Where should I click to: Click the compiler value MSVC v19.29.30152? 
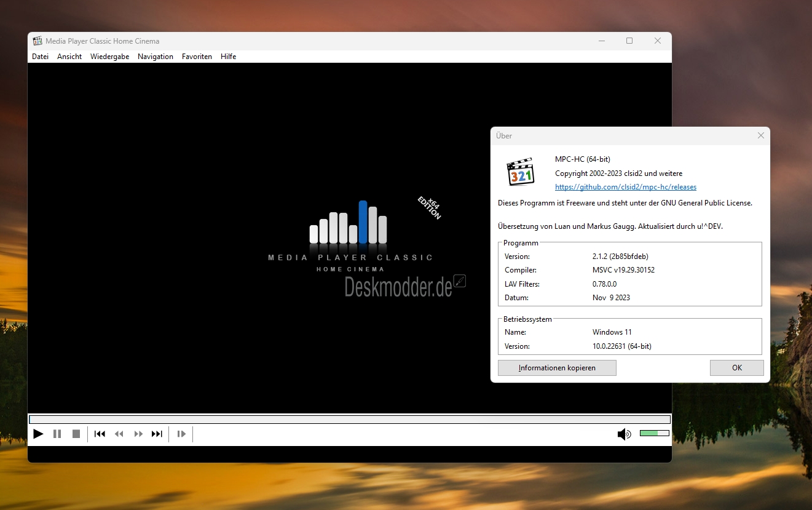click(x=623, y=270)
